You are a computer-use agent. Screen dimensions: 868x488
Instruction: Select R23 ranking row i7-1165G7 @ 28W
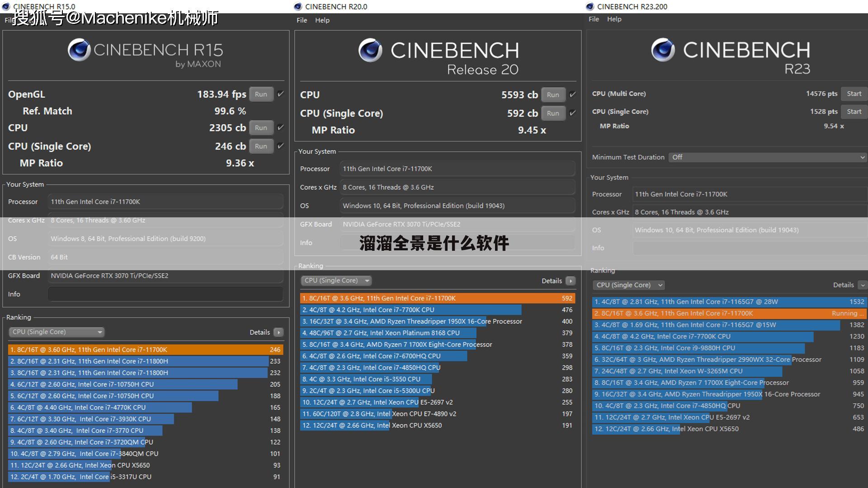click(x=730, y=301)
